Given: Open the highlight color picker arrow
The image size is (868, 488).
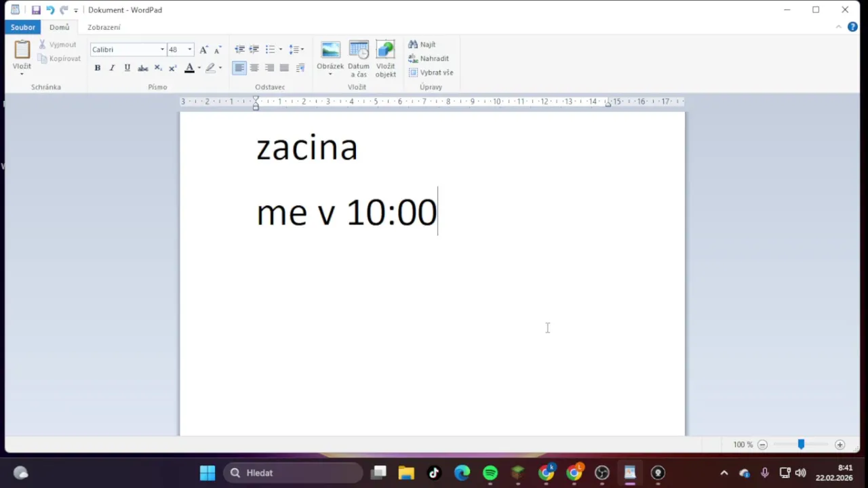Looking at the screenshot, I should click(220, 68).
